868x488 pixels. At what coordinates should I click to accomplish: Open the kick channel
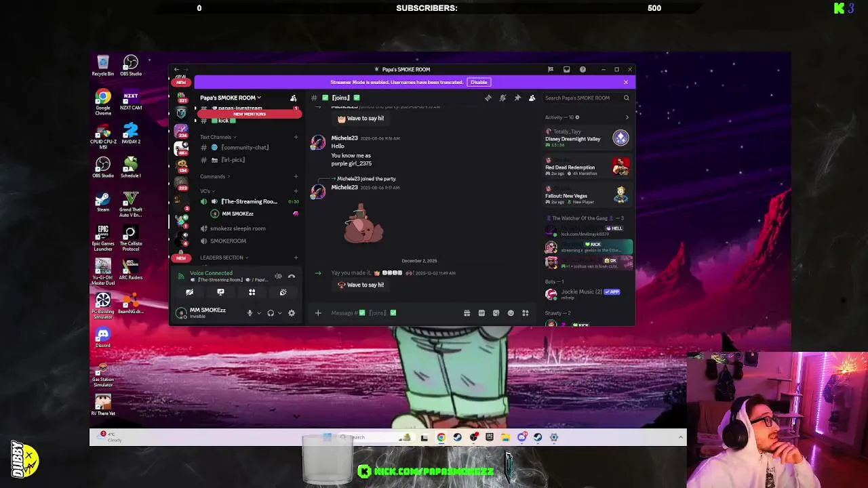pyautogui.click(x=223, y=121)
